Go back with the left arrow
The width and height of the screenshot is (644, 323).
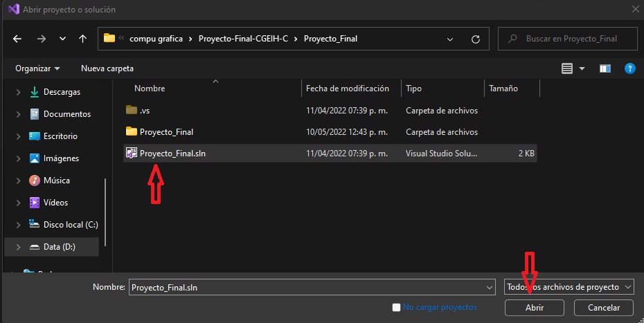pos(17,39)
